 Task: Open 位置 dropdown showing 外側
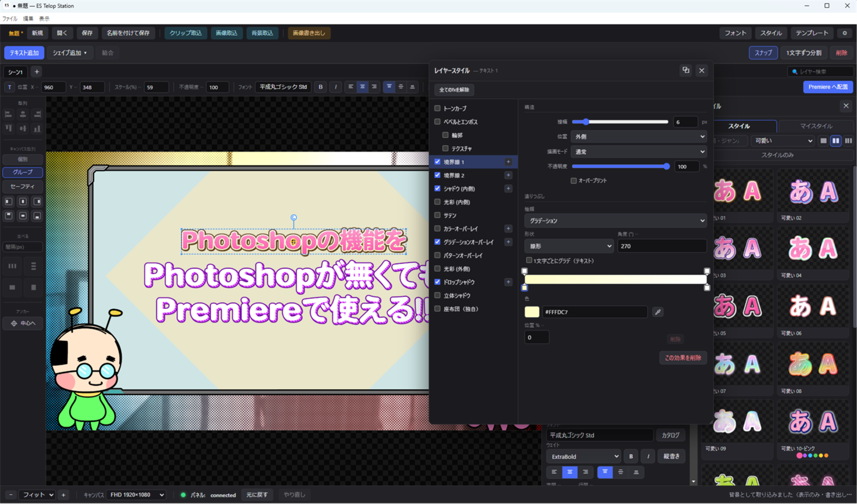tap(639, 137)
